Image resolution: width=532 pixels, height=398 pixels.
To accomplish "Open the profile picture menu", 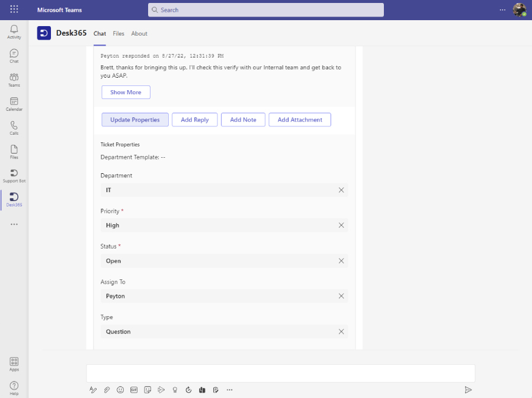I will [519, 10].
